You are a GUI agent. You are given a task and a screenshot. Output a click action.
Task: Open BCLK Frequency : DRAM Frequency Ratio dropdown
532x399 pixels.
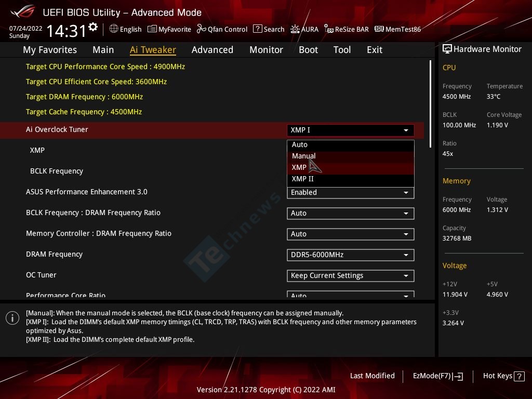coord(351,214)
